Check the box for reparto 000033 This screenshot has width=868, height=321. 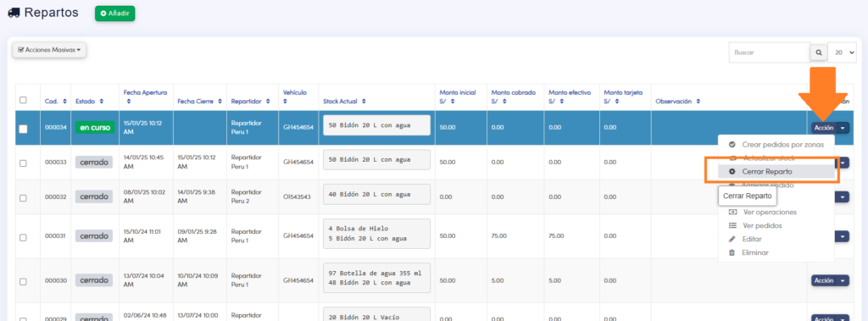click(x=23, y=163)
